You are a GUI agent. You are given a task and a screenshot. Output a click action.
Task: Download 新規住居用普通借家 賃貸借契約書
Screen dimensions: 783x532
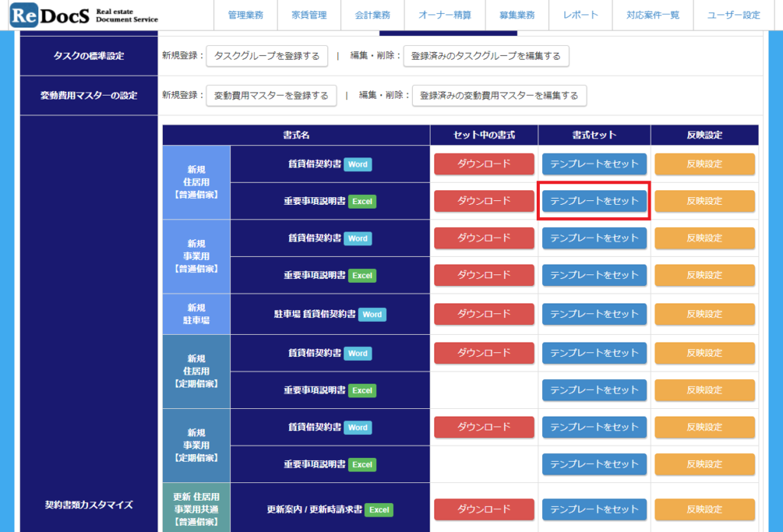tap(484, 164)
